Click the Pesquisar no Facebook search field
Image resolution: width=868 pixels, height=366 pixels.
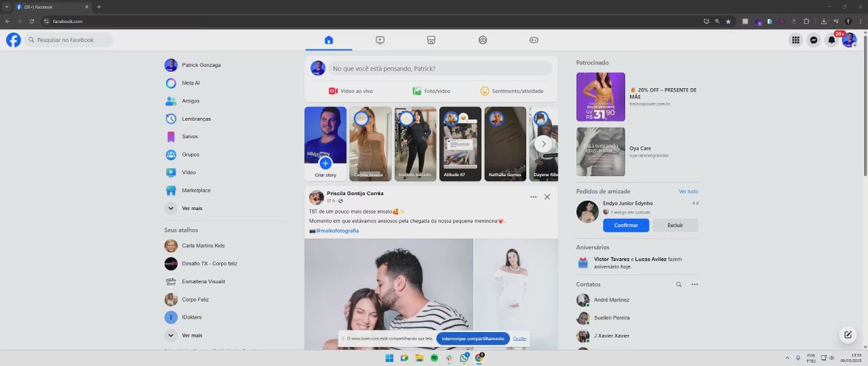tap(69, 40)
